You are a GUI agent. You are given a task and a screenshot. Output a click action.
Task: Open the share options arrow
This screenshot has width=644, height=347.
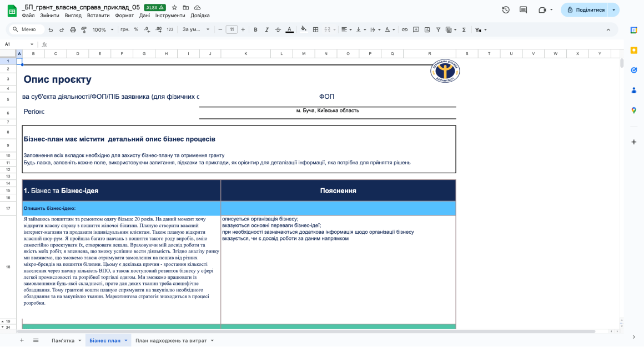tap(613, 10)
